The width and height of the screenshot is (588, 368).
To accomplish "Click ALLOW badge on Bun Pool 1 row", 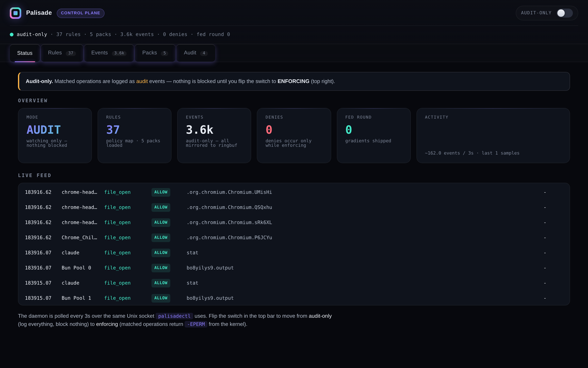I will 161,298.
